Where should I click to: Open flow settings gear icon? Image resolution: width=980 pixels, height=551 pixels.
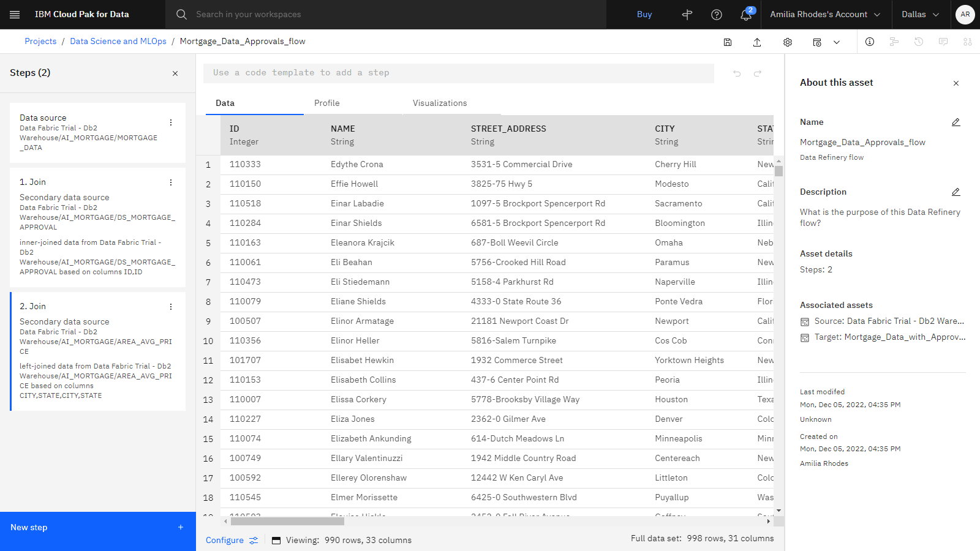click(788, 42)
